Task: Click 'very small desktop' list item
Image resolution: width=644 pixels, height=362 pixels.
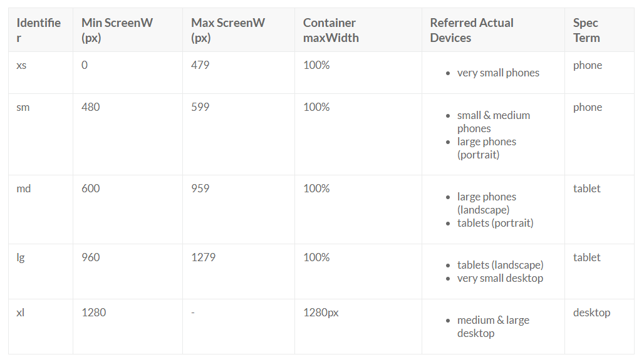Action: pyautogui.click(x=500, y=278)
